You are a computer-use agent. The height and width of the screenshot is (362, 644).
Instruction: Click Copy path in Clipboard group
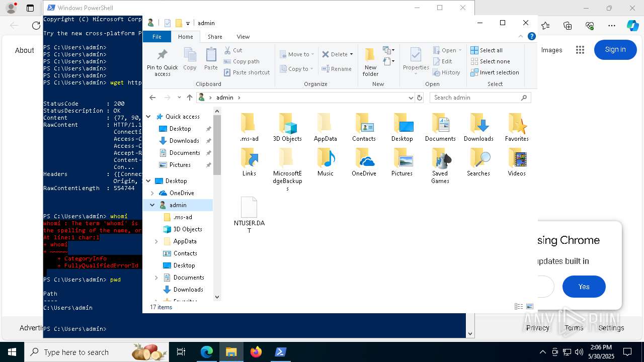[x=242, y=61]
